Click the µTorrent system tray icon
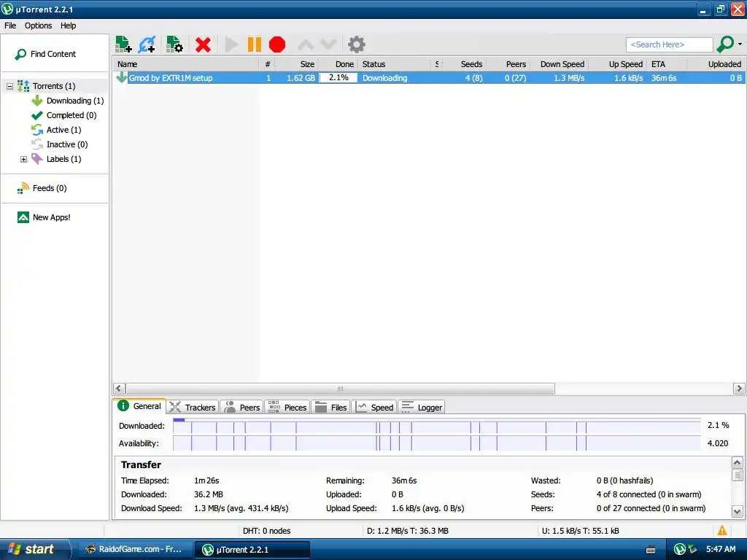The image size is (747, 560). [680, 550]
